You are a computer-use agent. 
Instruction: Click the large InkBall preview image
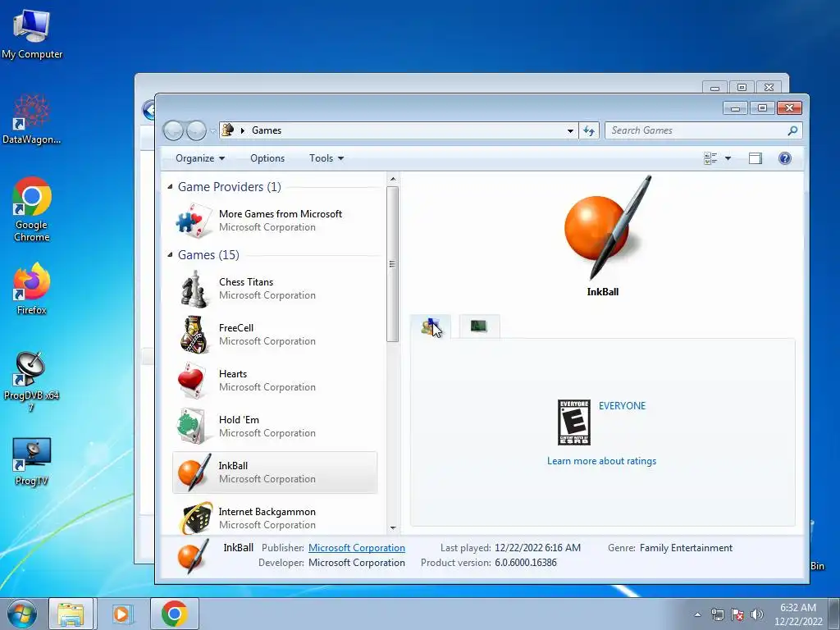(608, 228)
